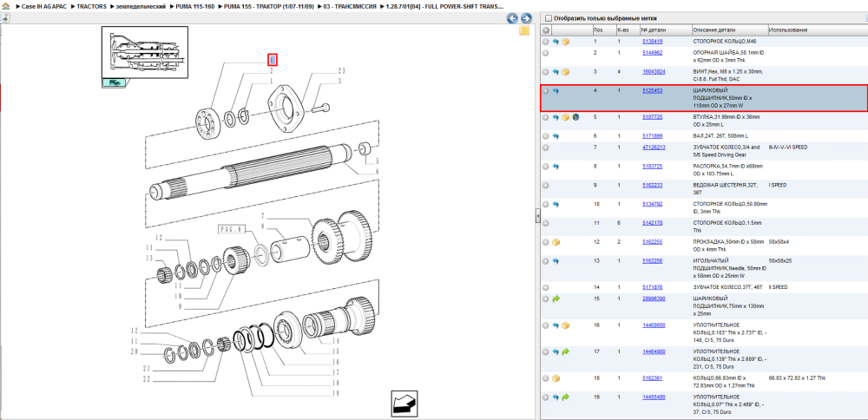The image size is (868, 420).
Task: Add part 5144962 with plus icon
Action: [545, 53]
